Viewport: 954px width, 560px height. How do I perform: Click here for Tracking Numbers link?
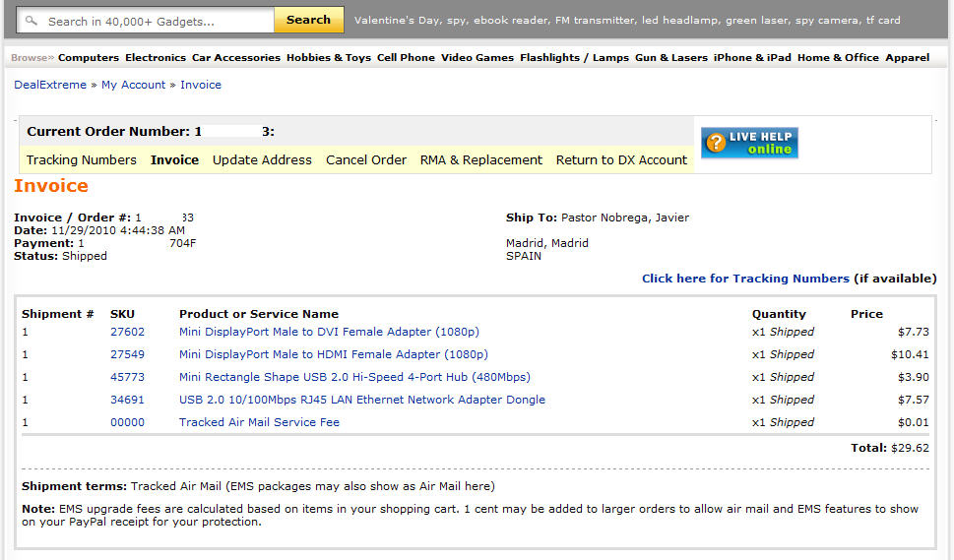[x=745, y=279]
